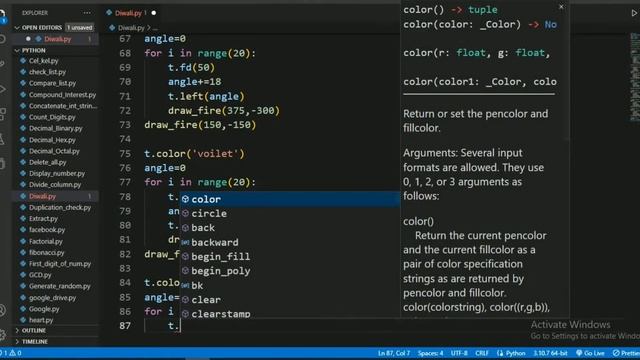This screenshot has height=360, width=640.
Task: Open Decimal_Binary.py file
Action: click(x=56, y=129)
